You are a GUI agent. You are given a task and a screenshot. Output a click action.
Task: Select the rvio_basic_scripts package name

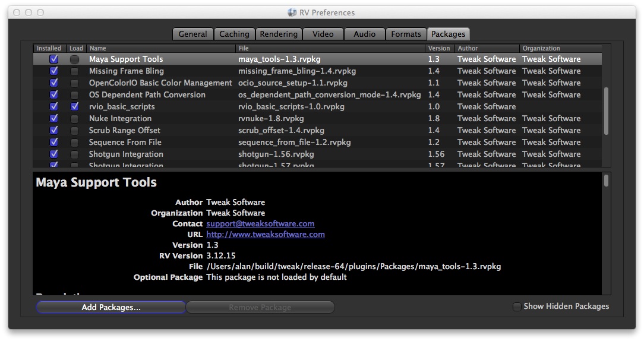click(122, 107)
